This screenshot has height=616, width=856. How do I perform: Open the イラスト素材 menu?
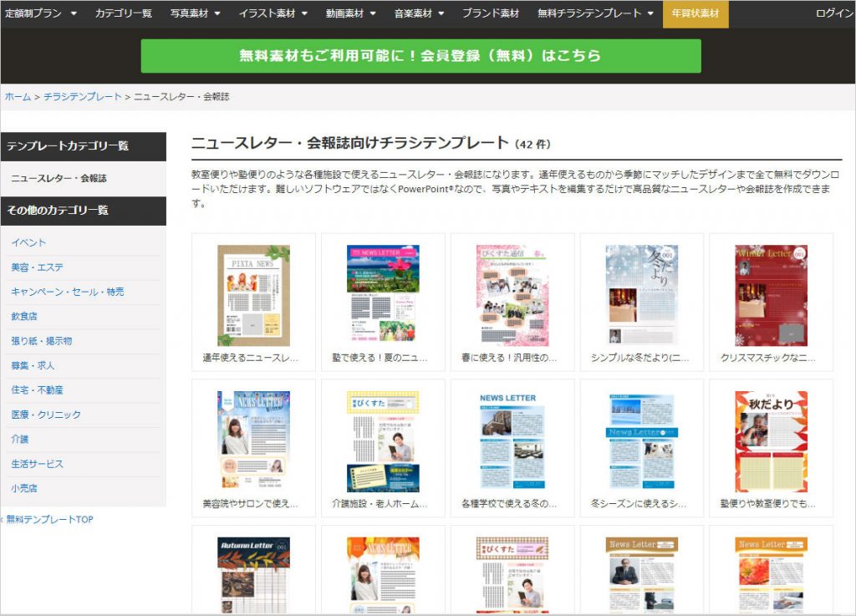click(273, 13)
